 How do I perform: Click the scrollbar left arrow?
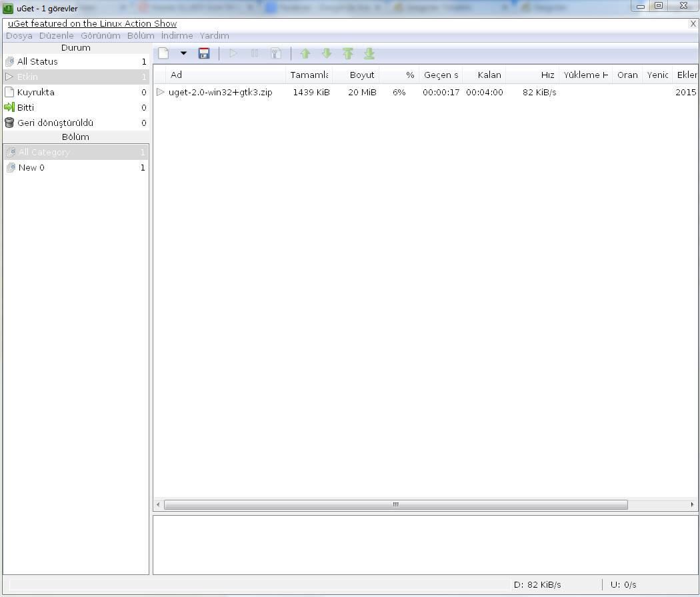point(158,504)
